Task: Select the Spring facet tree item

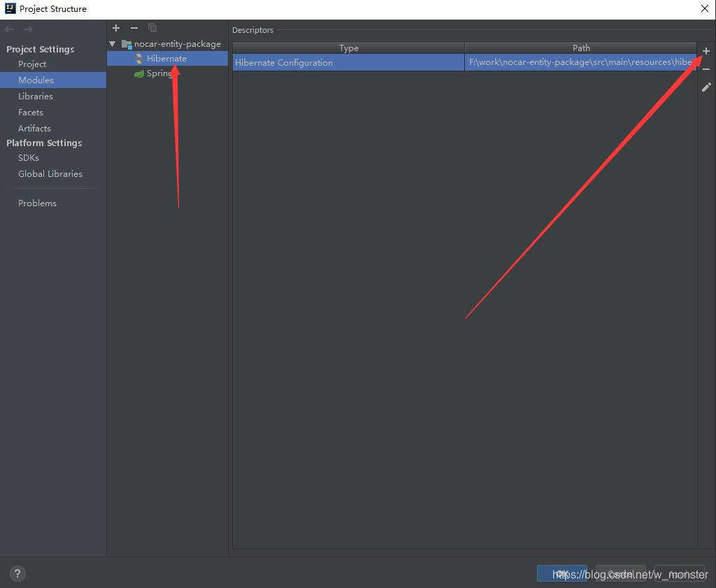Action: 159,73
